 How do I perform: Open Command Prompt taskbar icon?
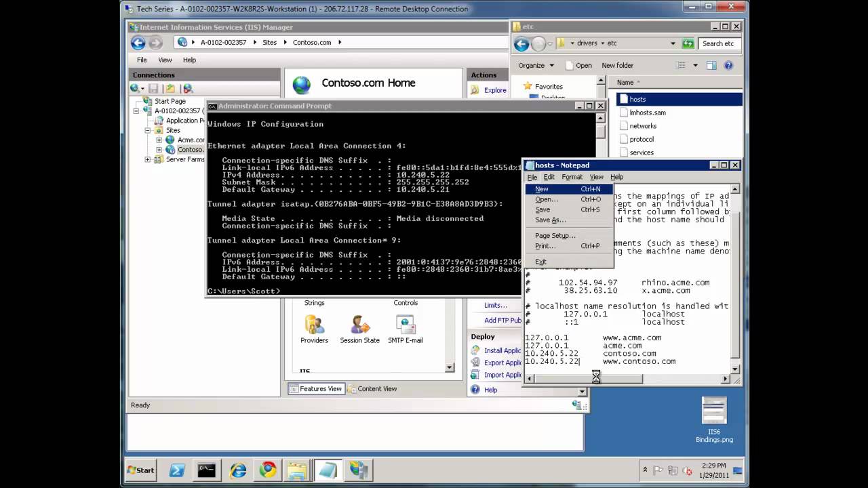pos(206,470)
